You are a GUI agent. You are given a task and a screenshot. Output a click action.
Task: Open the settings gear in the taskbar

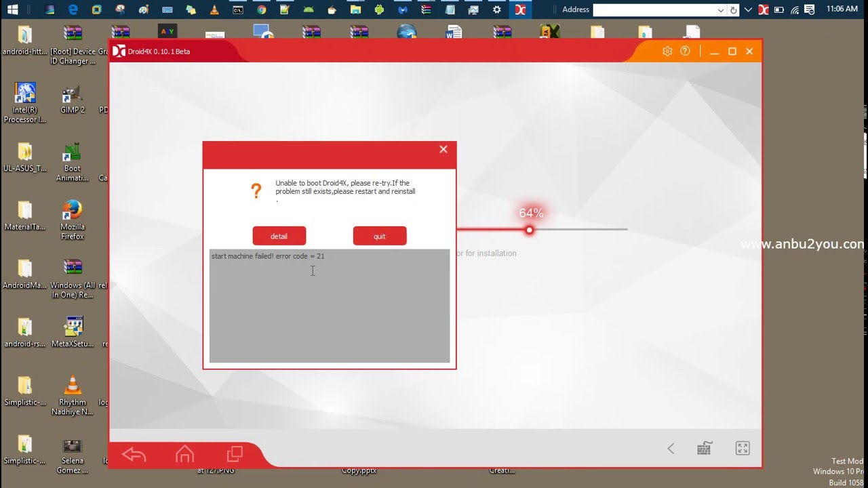pyautogui.click(x=497, y=9)
